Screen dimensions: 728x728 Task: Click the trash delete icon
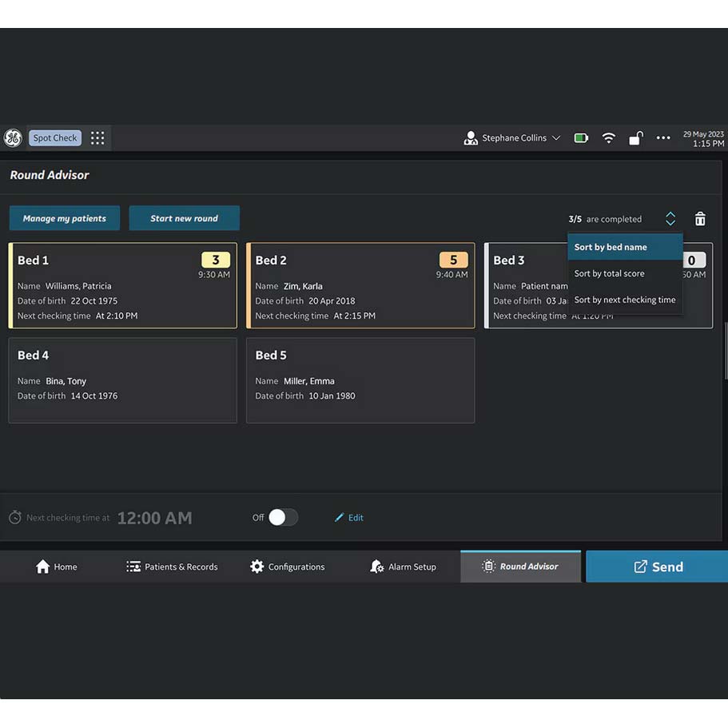(700, 219)
